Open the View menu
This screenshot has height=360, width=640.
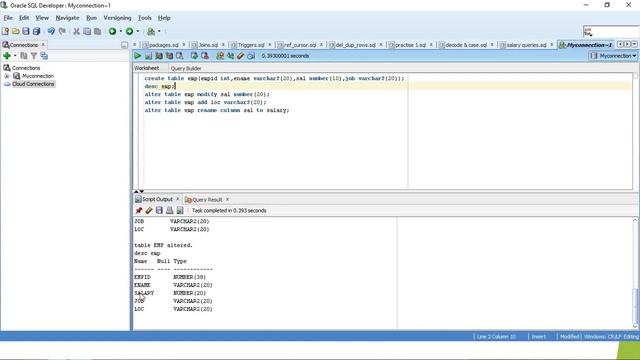click(42, 18)
